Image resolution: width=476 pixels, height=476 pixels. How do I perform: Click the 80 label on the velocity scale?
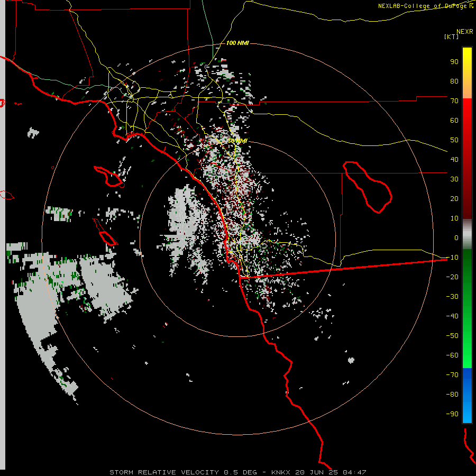click(454, 81)
